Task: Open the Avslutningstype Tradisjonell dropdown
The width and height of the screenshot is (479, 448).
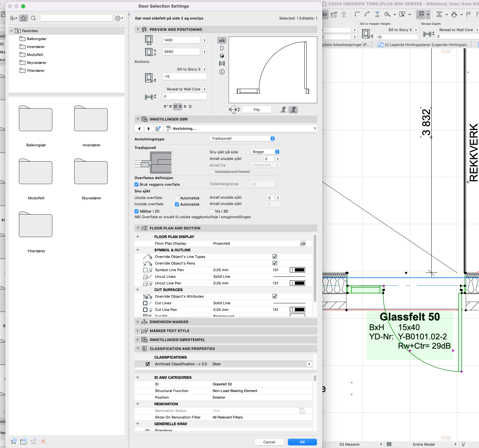Action: [242, 138]
